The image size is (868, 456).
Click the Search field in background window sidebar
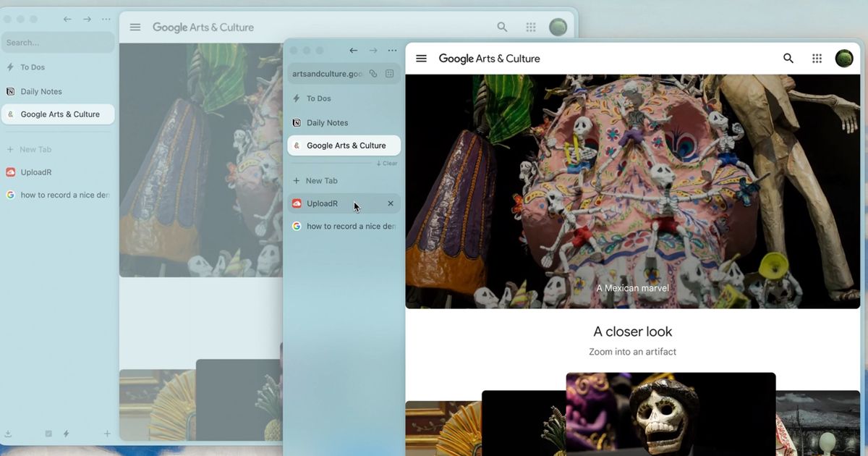pyautogui.click(x=58, y=43)
